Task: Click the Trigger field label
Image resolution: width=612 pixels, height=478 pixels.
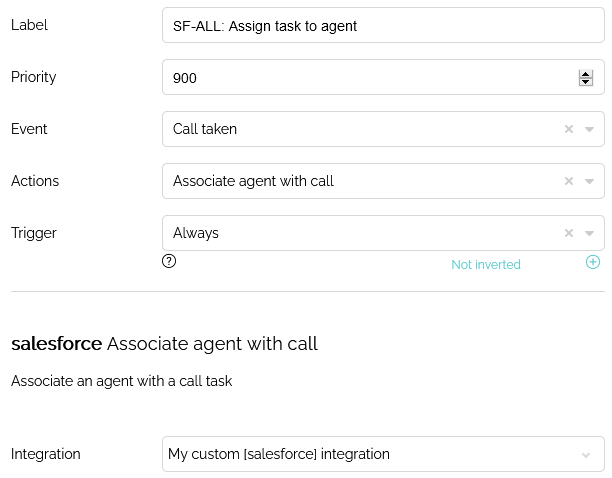Action: click(34, 233)
